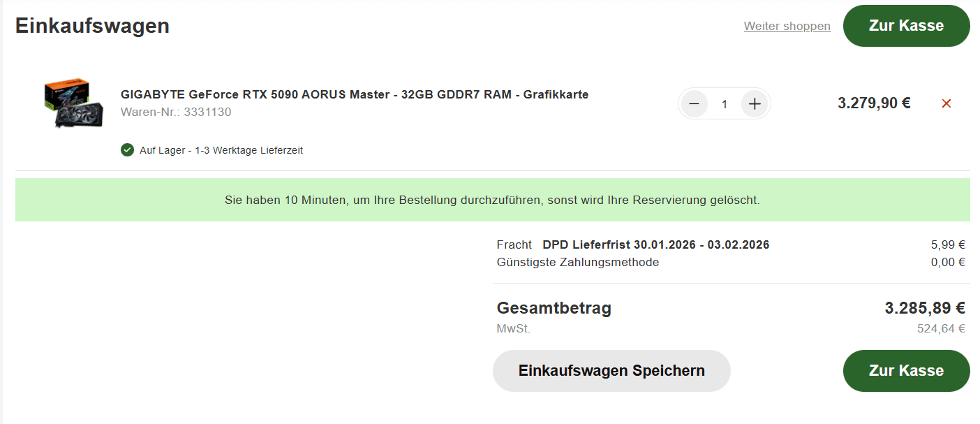Image resolution: width=980 pixels, height=424 pixels.
Task: Click Günstigste Zahlungsmethode label
Action: click(578, 263)
